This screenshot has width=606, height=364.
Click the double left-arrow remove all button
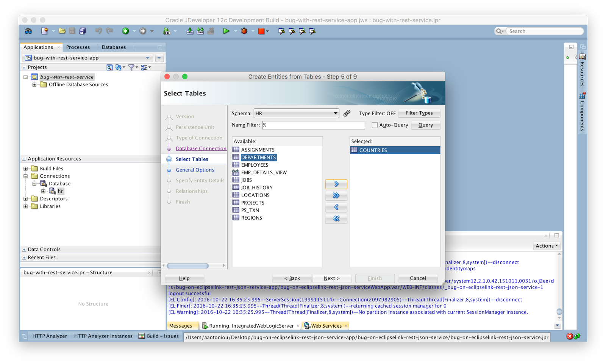point(336,219)
